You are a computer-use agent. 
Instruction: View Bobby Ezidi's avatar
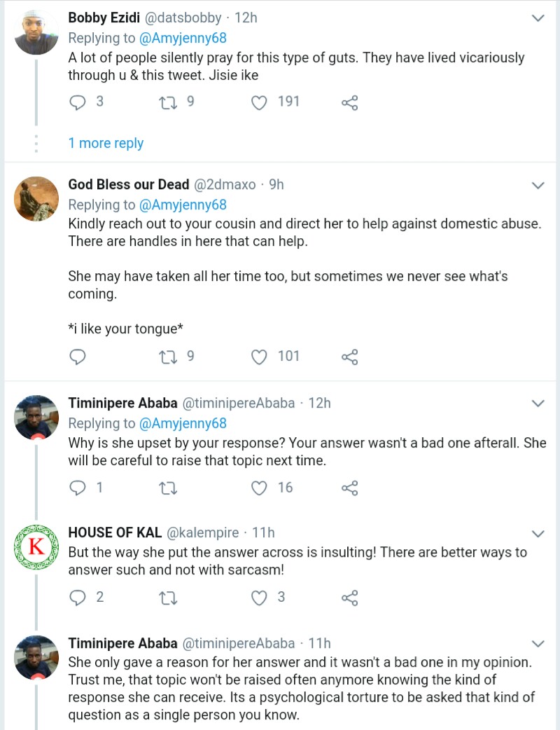point(36,32)
